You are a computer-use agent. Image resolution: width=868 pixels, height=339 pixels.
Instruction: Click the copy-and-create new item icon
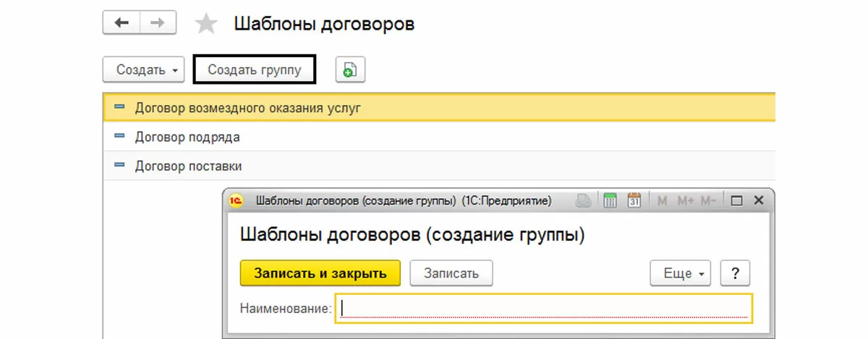350,70
